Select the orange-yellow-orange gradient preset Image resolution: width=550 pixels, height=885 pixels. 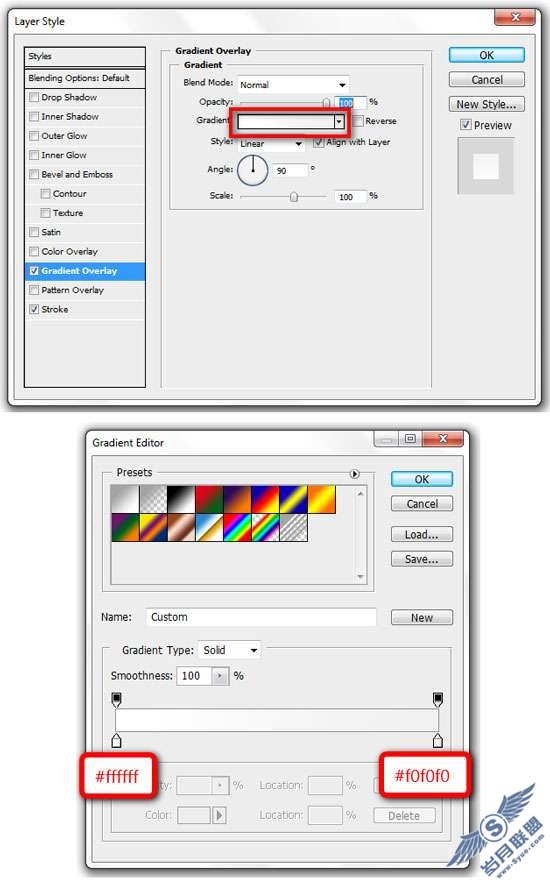(x=321, y=500)
